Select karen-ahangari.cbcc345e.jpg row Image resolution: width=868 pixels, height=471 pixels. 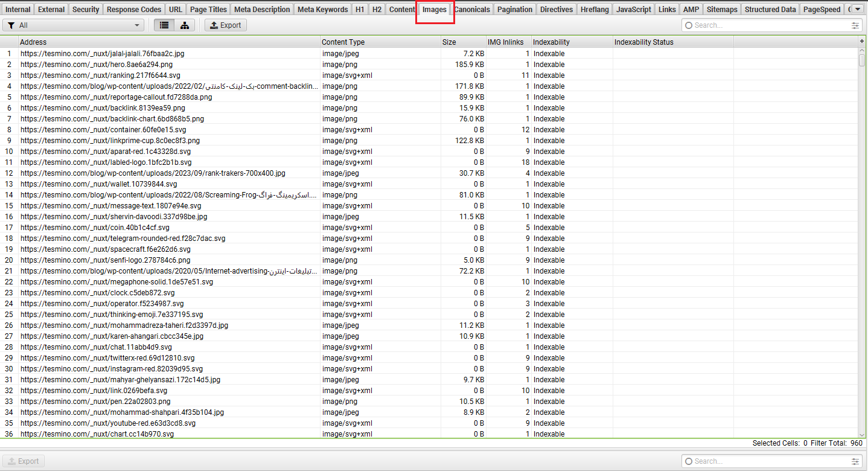[429, 336]
